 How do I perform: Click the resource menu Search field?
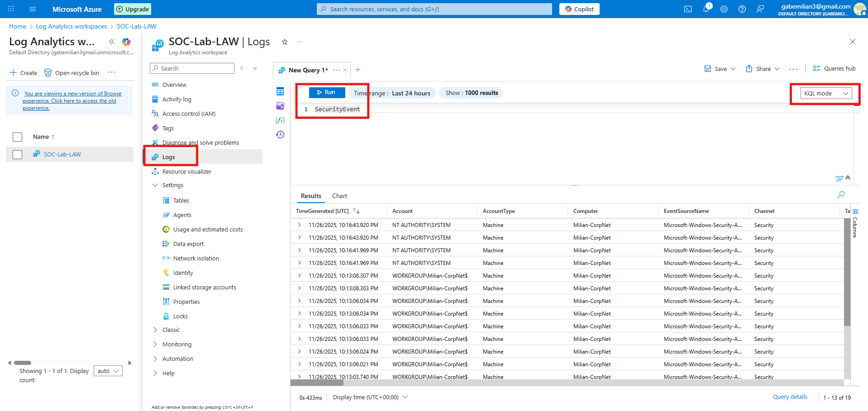click(x=192, y=68)
